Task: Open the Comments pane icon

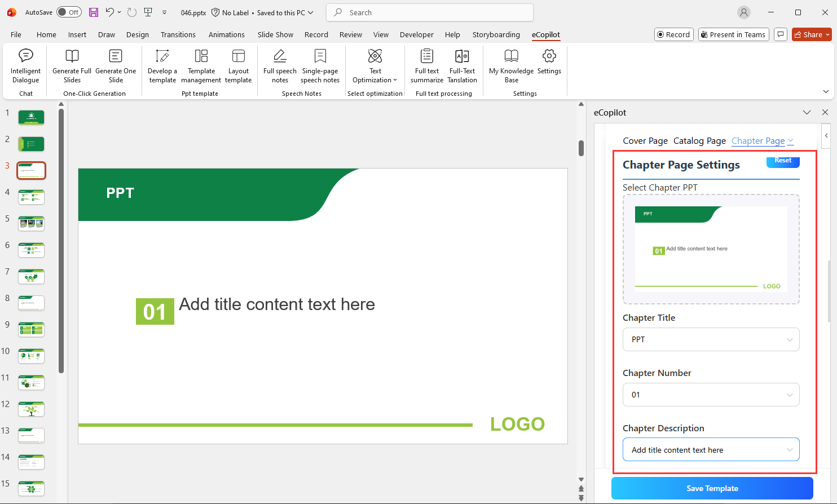Action: coord(781,34)
